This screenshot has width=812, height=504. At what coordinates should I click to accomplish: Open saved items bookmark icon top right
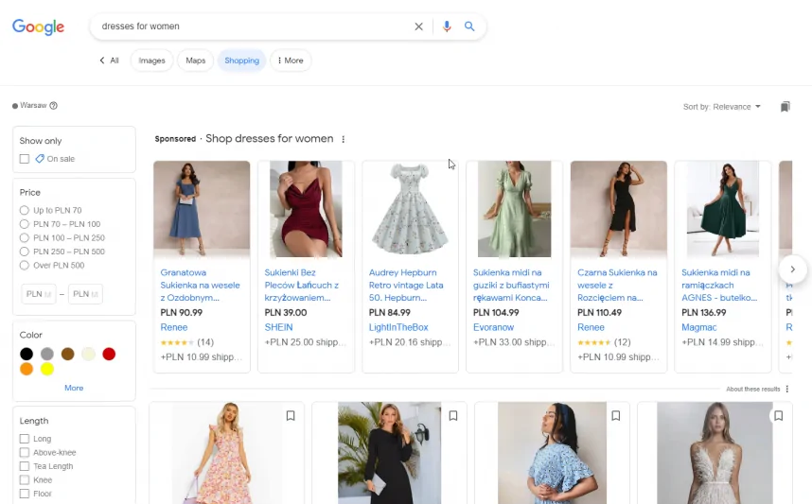[786, 107]
